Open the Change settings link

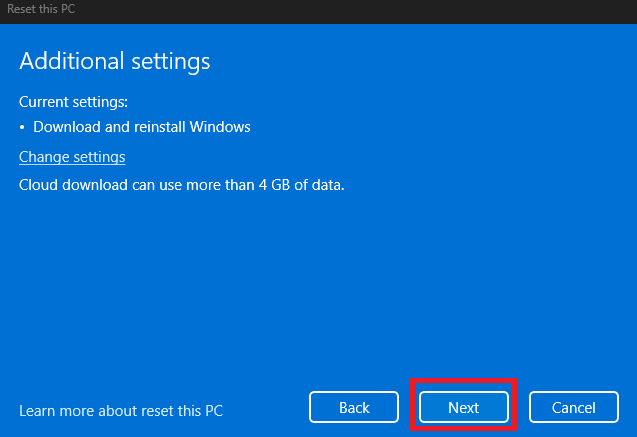click(72, 157)
